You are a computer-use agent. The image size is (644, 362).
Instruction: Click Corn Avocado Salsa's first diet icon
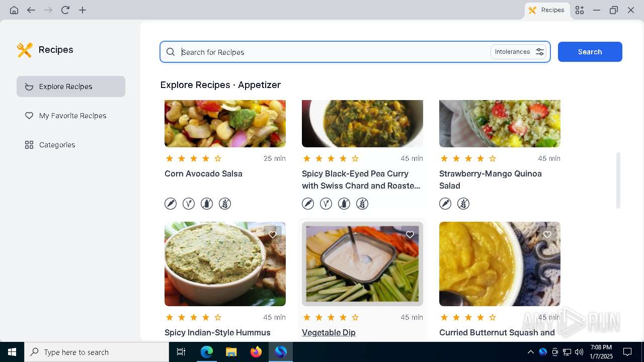(x=171, y=204)
